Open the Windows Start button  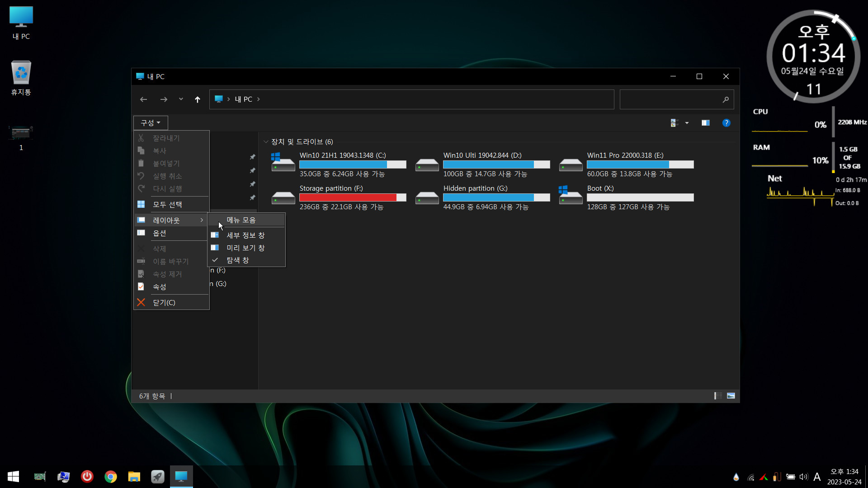[x=13, y=477]
